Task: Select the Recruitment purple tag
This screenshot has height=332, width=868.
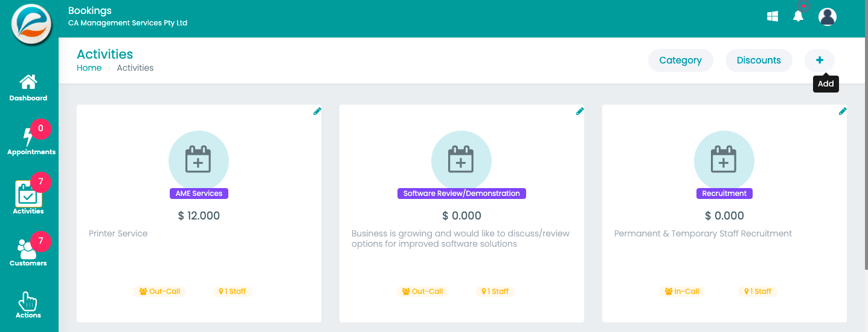Action: tap(724, 194)
